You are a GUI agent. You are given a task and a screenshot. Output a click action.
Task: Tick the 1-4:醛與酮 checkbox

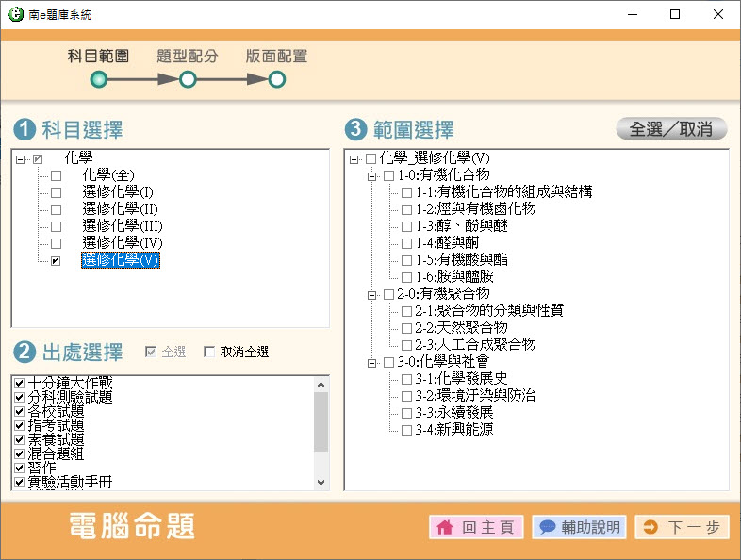pyautogui.click(x=406, y=243)
